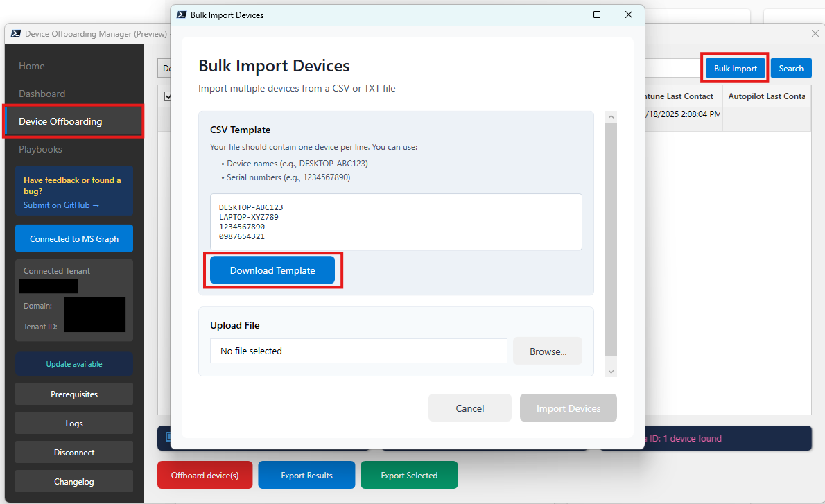This screenshot has height=504, width=825.
Task: Open the Dashboard section in the sidebar
Action: [42, 94]
